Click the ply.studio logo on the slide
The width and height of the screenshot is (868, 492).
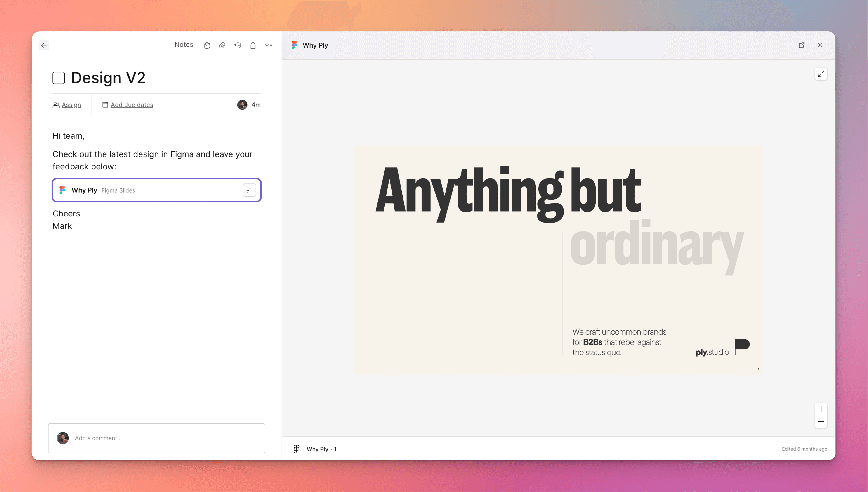722,348
